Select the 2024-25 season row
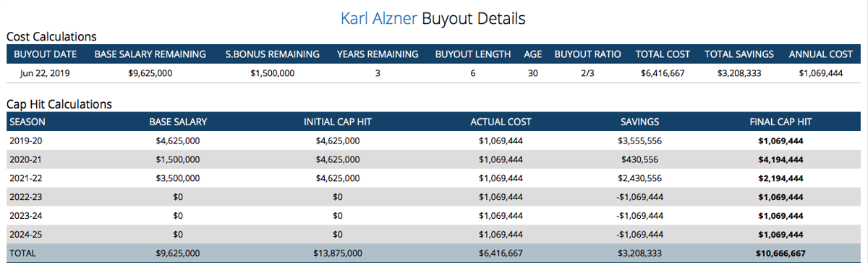The image size is (868, 263). pyautogui.click(x=434, y=234)
